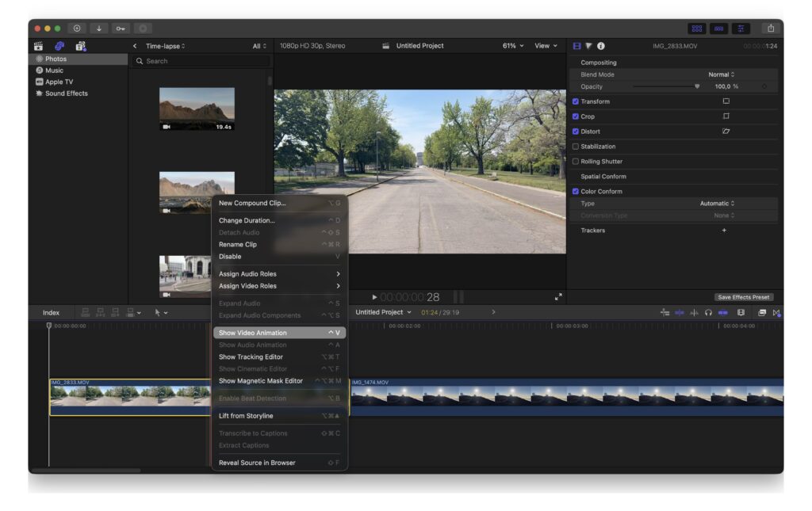Click the Save Effects Preset button
Screen dimensions: 812x511
pyautogui.click(x=743, y=297)
